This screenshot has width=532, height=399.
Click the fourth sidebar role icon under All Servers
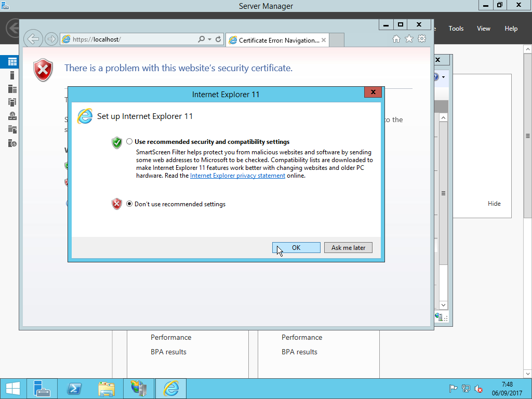[x=12, y=102]
